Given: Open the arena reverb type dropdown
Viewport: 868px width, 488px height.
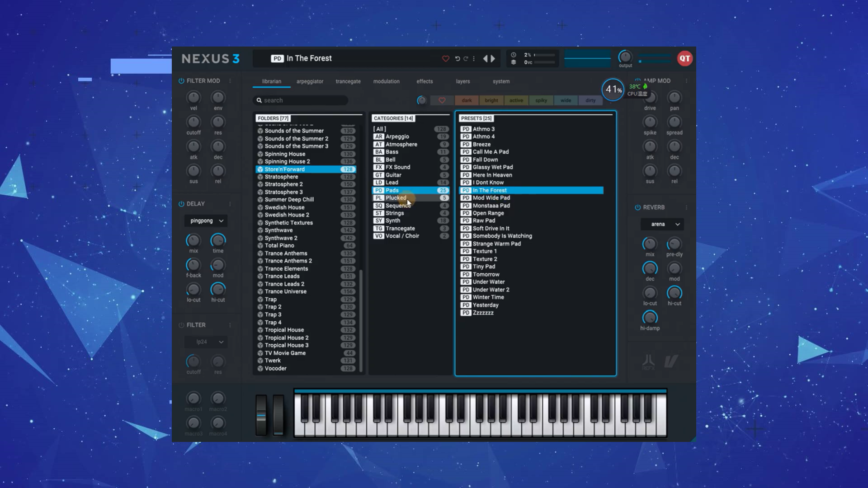Looking at the screenshot, I should 662,224.
